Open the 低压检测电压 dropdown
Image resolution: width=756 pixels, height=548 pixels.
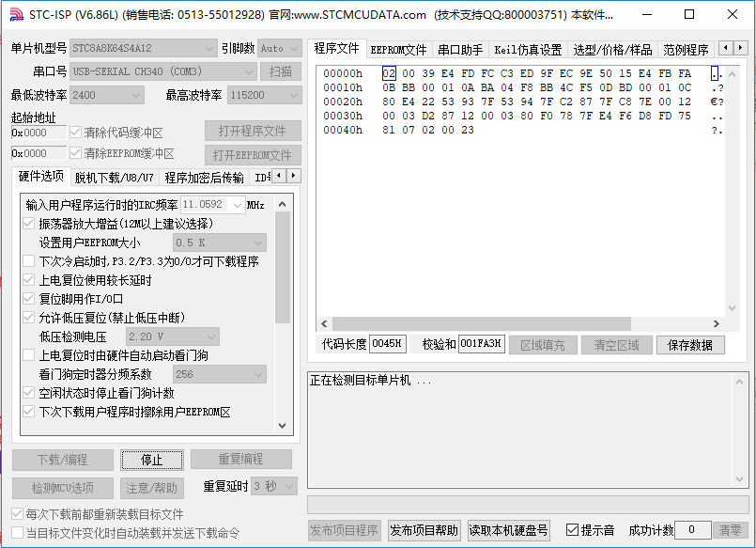172,337
